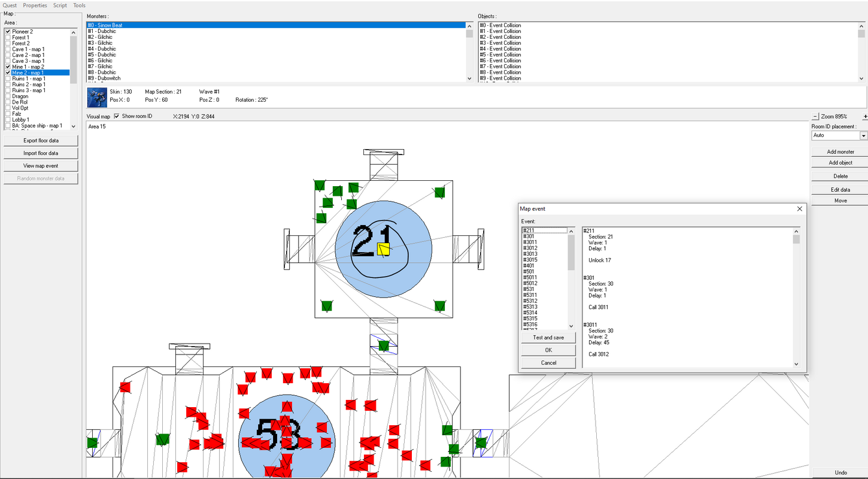The height and width of the screenshot is (479, 868).
Task: Toggle the Show room ID checkbox
Action: click(x=117, y=116)
